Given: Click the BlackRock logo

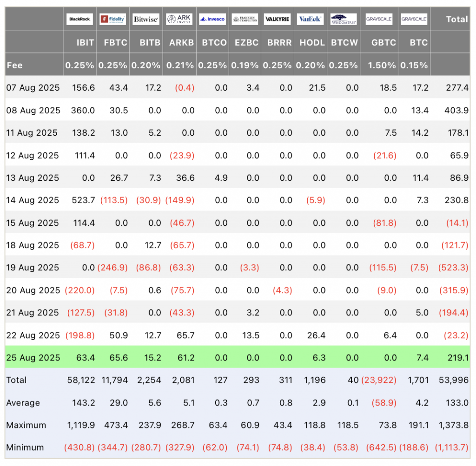Looking at the screenshot, I should pyautogui.click(x=79, y=19).
